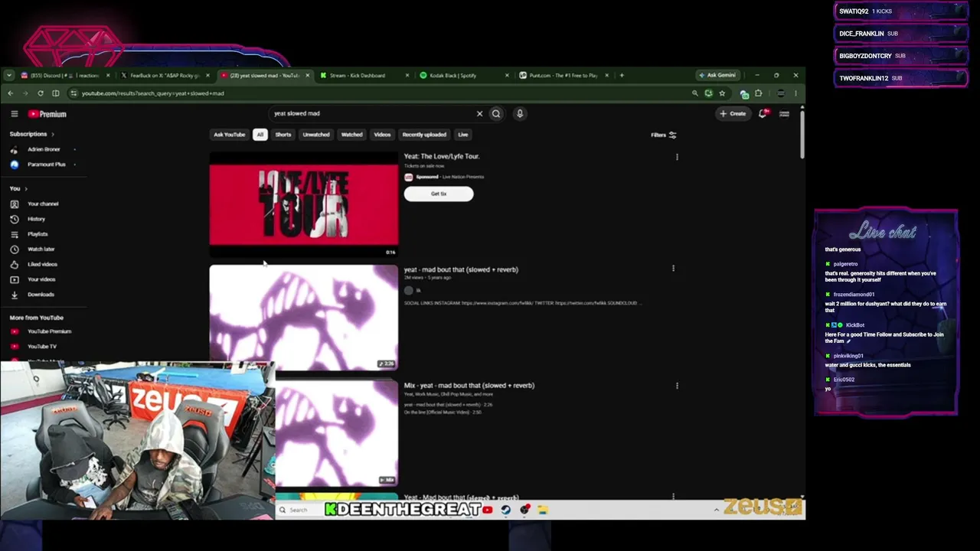The width and height of the screenshot is (980, 551).
Task: Close the yeat slowed mad YouTube tab
Action: [308, 76]
